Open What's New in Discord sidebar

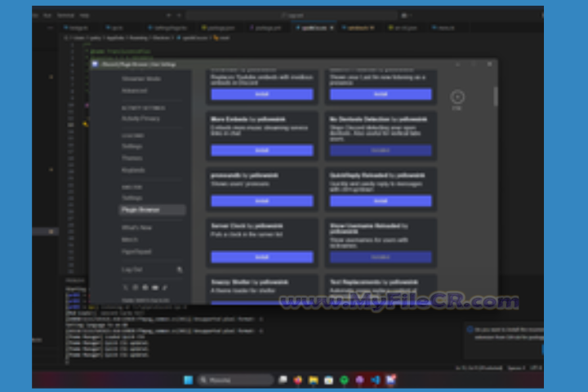[136, 228]
